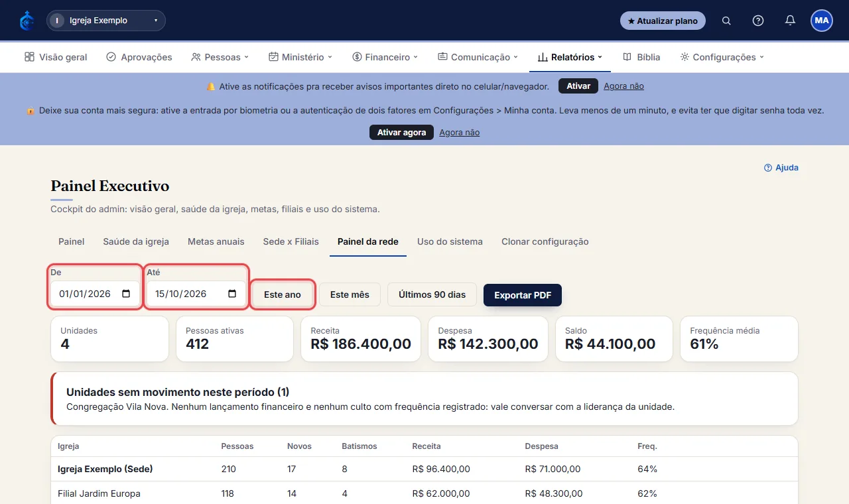Image resolution: width=849 pixels, height=504 pixels.
Task: Switch to the Clonar configuração tab
Action: (545, 241)
